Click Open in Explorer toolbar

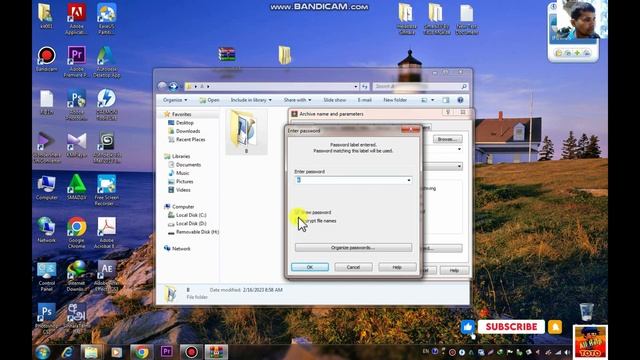209,100
